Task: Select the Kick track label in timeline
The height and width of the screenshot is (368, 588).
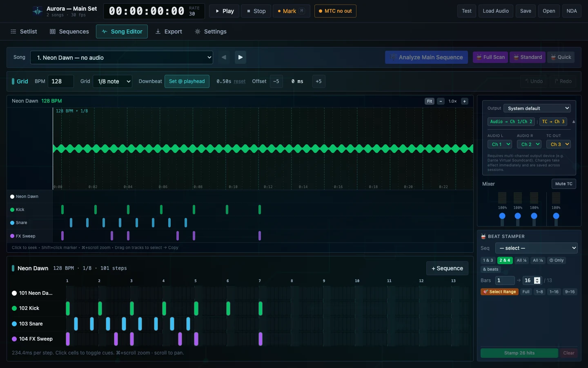Action: [30, 210]
